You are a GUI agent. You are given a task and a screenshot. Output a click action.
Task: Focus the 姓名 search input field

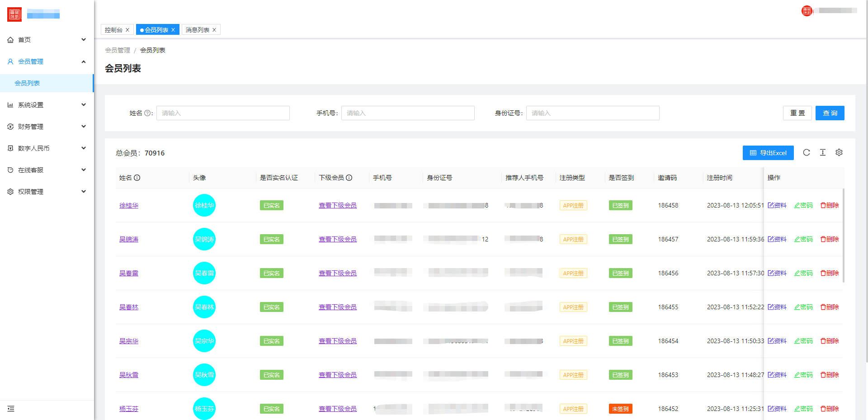point(223,113)
